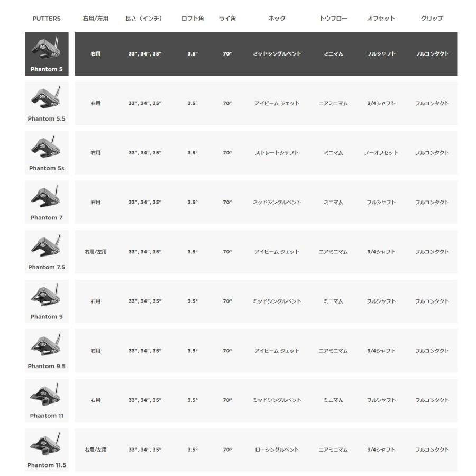Viewport: 476px width, 476px height.
Task: Click ノーオフセット in the Phantom 5s row
Action: 381,153
